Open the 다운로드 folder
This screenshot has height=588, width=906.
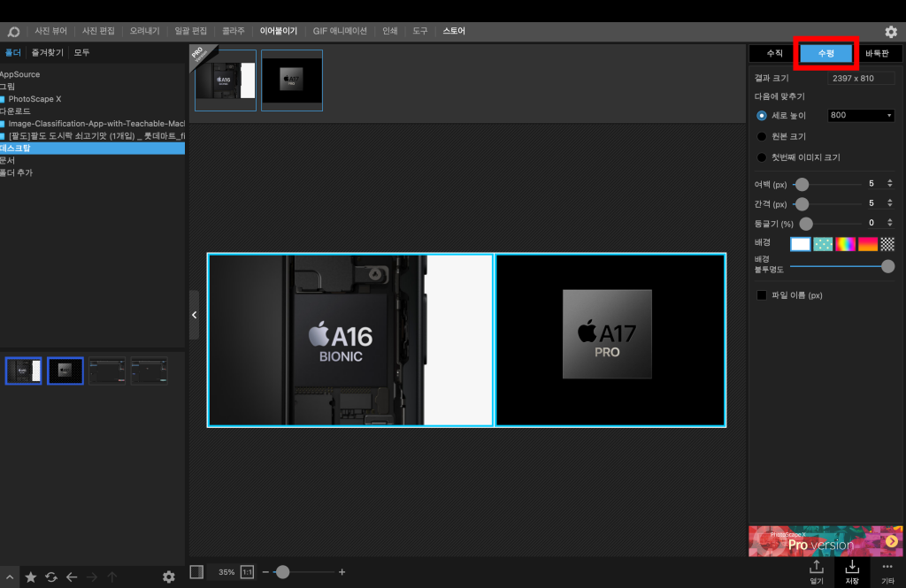15,111
